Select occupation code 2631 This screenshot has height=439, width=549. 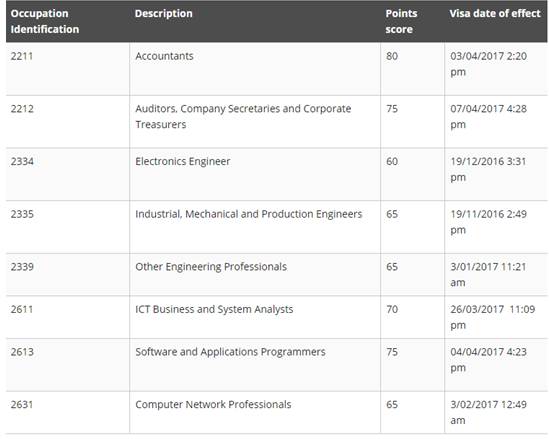(22, 405)
